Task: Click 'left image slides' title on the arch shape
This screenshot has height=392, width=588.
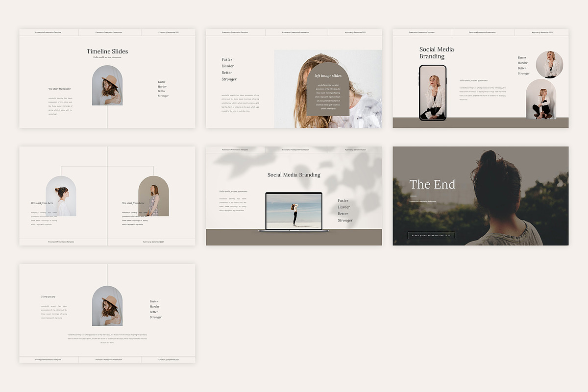Action: pos(328,76)
